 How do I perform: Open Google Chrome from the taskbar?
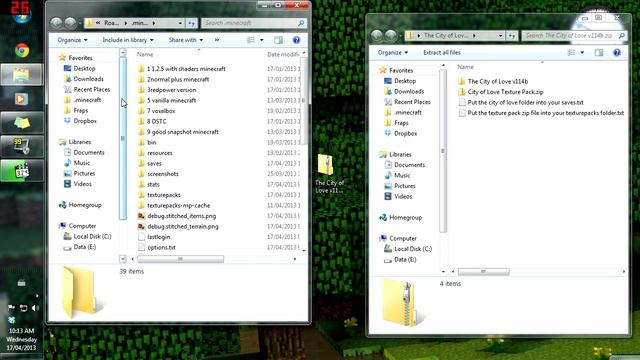pos(22,51)
